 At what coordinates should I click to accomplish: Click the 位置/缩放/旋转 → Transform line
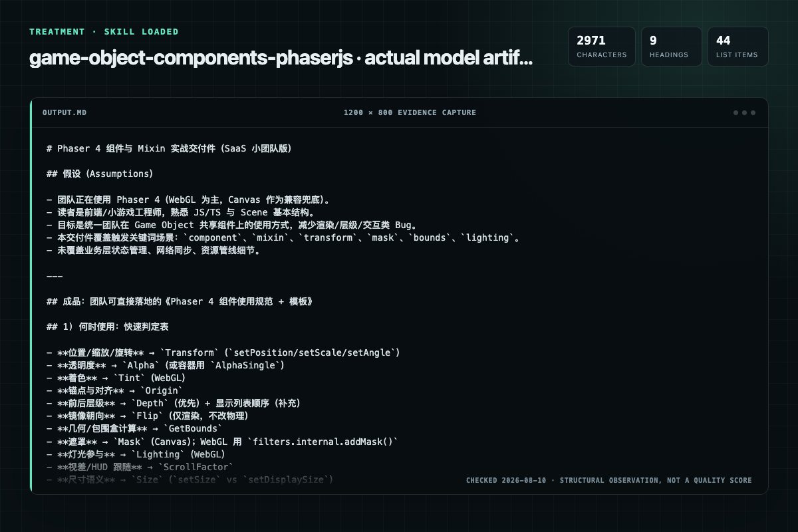coord(223,352)
